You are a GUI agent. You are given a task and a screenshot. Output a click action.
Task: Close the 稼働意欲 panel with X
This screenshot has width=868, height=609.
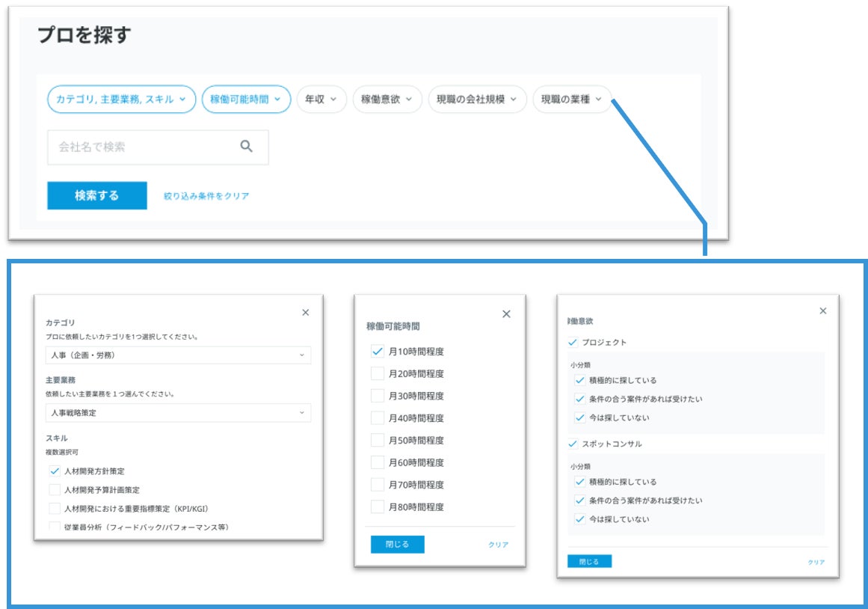point(823,311)
